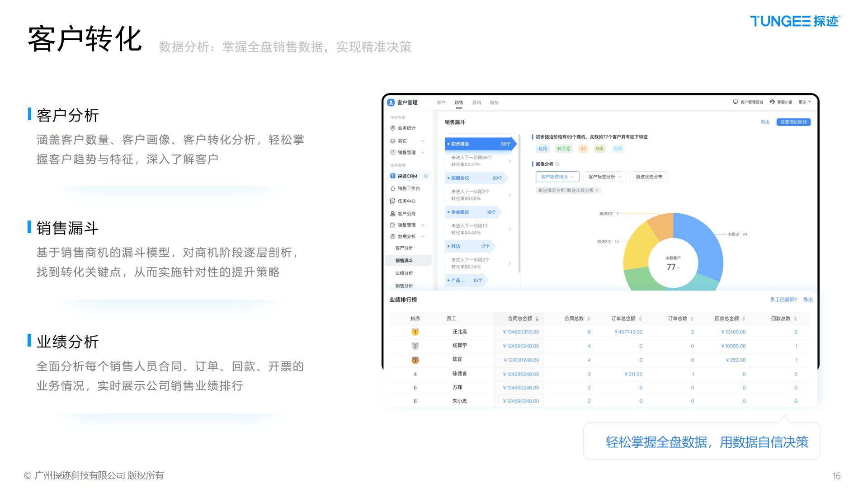The height and width of the screenshot is (488, 868).
Task: Select the 招商会议 funnel stage
Action: (x=475, y=178)
